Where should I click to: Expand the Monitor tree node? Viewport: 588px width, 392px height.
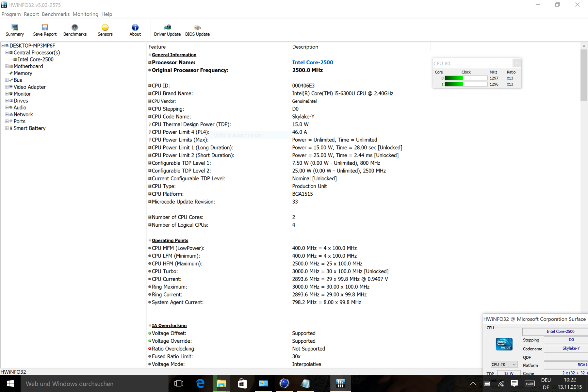click(x=7, y=94)
